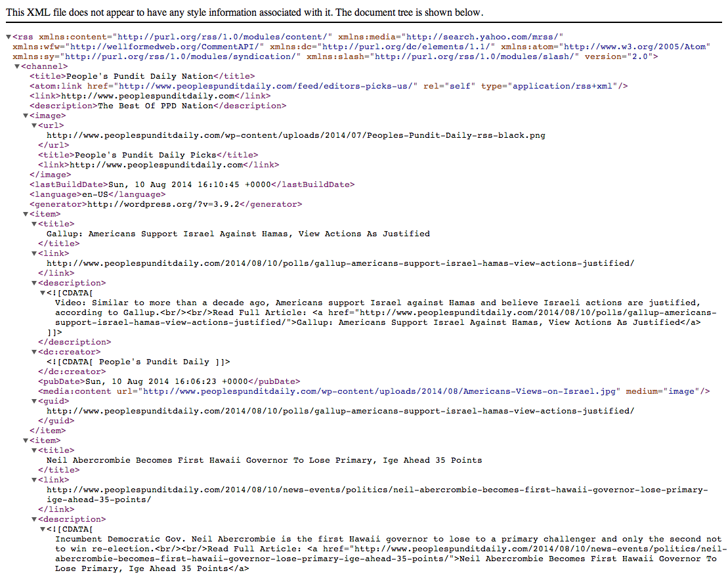Viewport: 728px width, 573px height.
Task: Collapse the root rss element triangle
Action: click(9, 37)
